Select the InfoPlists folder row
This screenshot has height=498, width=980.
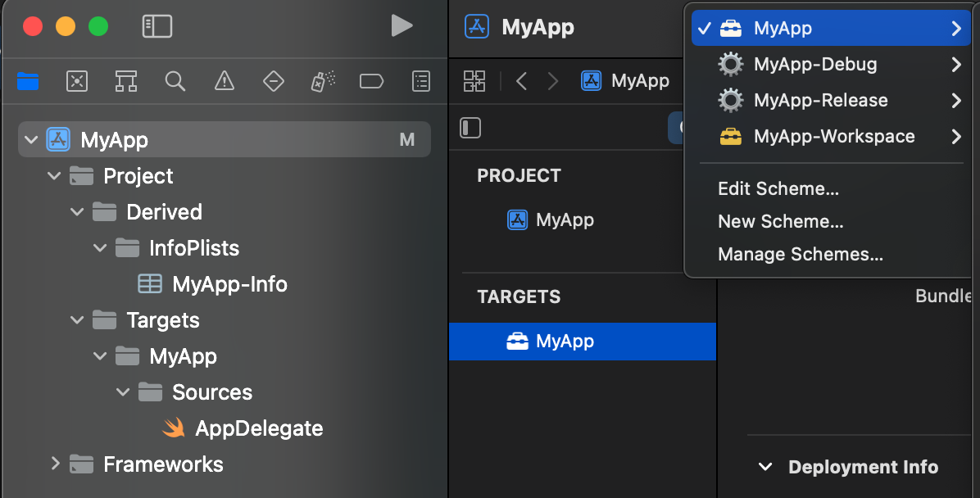tap(225, 248)
